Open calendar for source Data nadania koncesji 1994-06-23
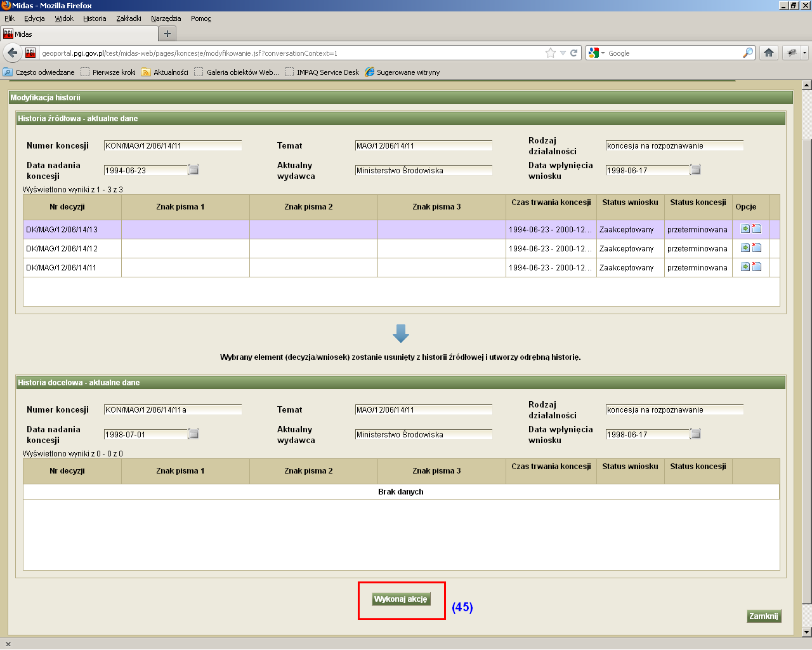Image resolution: width=812 pixels, height=650 pixels. [194, 170]
